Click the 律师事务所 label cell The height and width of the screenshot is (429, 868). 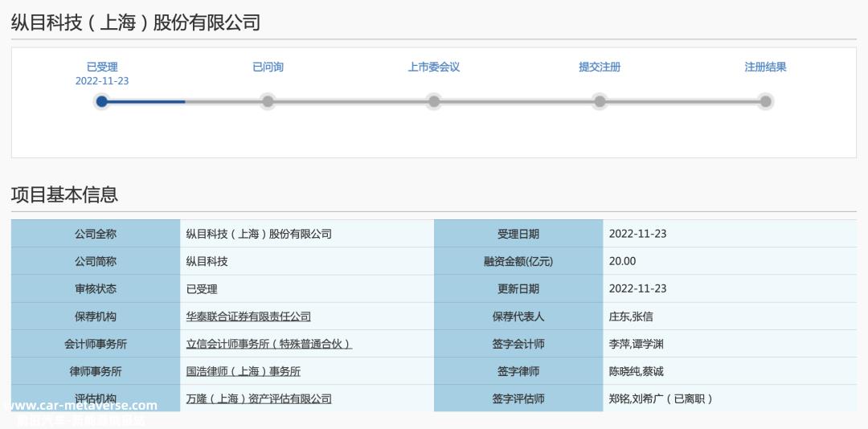coord(96,371)
